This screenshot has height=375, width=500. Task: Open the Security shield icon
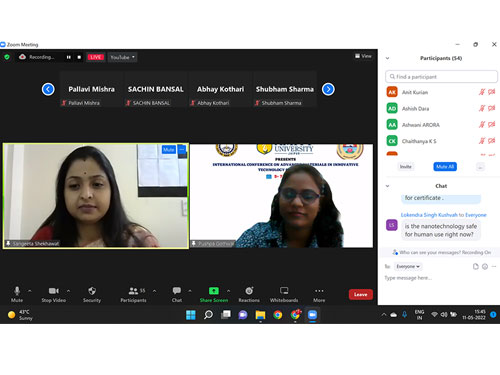[x=92, y=291]
